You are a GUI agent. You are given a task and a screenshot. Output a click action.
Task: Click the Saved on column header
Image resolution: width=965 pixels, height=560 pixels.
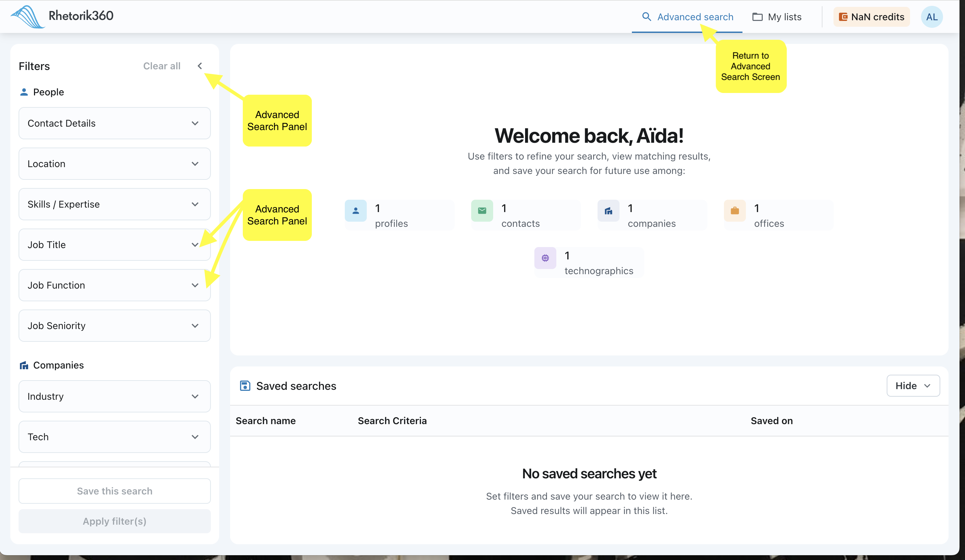pyautogui.click(x=771, y=421)
